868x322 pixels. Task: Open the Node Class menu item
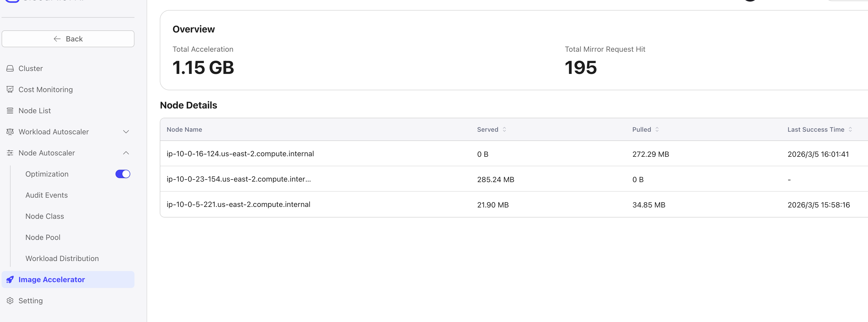point(45,216)
